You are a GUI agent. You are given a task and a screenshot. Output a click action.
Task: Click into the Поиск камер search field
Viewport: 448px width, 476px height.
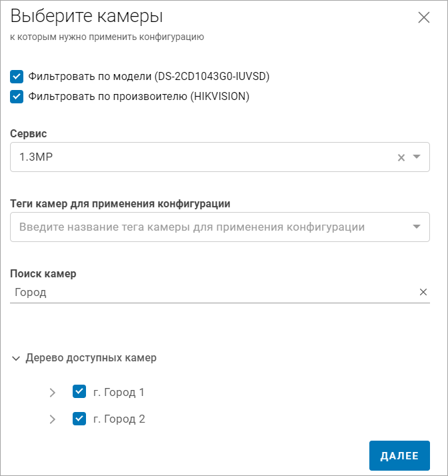[213, 292]
